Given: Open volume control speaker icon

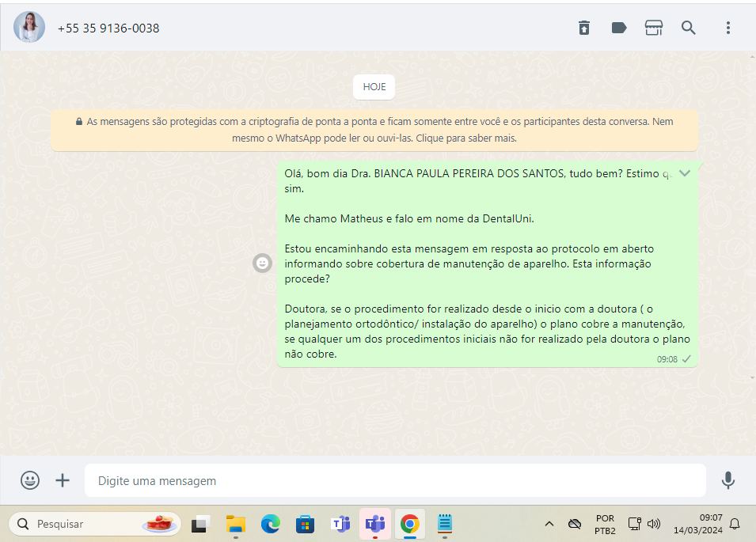Looking at the screenshot, I should click(654, 524).
